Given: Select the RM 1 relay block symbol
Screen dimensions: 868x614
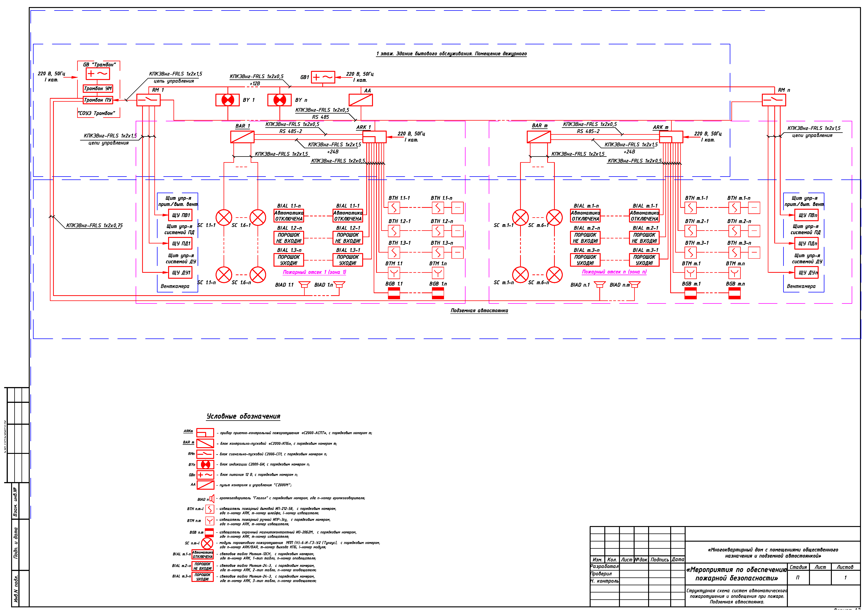Looking at the screenshot, I should pos(148,100).
